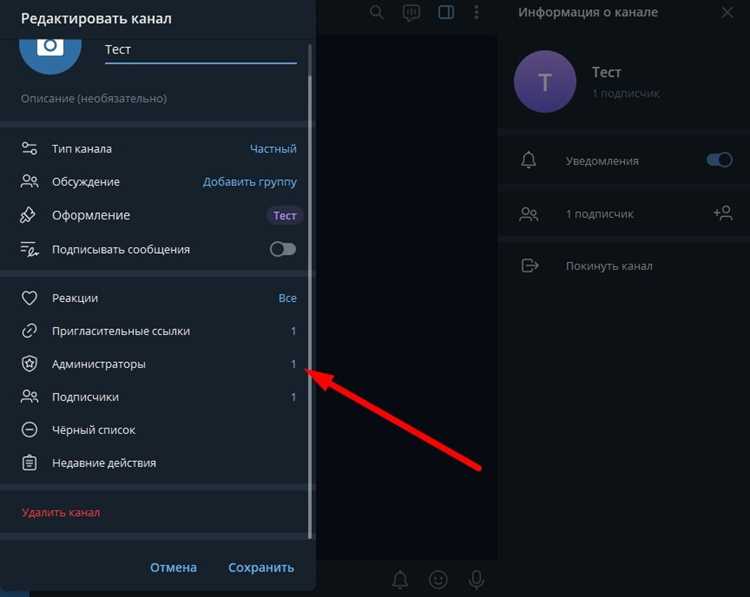Click 'Оформление' label
This screenshot has width=750, height=597.
click(x=91, y=215)
